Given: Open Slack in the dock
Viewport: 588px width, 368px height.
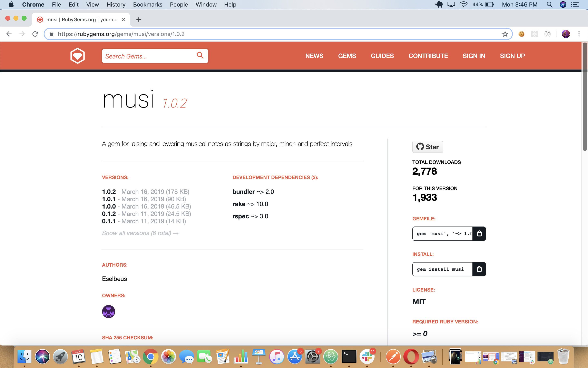Looking at the screenshot, I should pyautogui.click(x=367, y=357).
